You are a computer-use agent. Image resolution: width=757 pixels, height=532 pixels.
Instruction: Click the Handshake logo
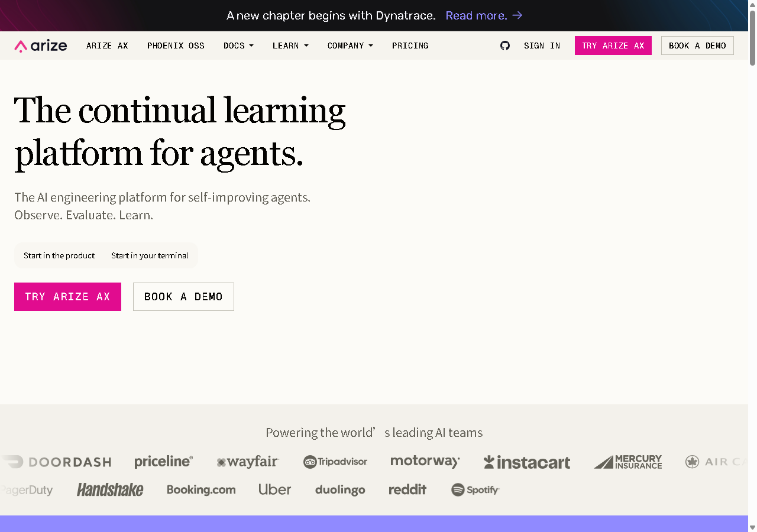pyautogui.click(x=110, y=489)
